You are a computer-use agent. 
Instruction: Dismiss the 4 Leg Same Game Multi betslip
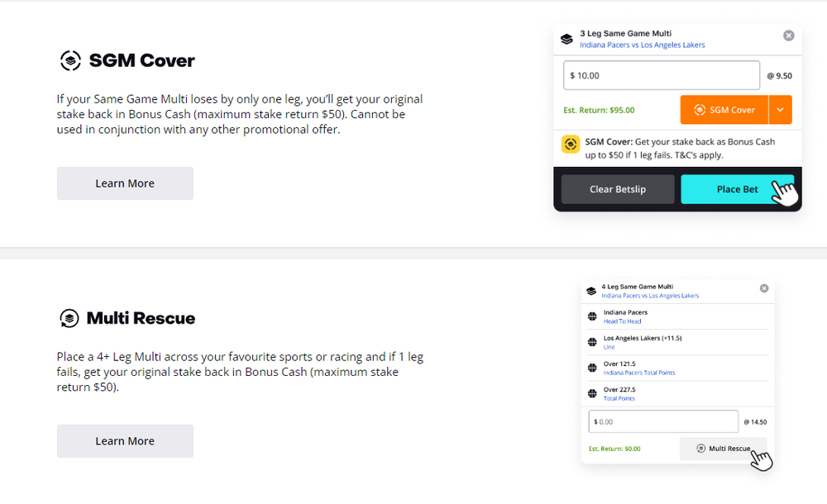click(764, 288)
